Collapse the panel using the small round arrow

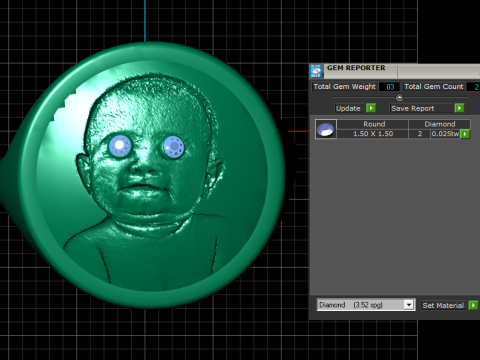click(399, 98)
